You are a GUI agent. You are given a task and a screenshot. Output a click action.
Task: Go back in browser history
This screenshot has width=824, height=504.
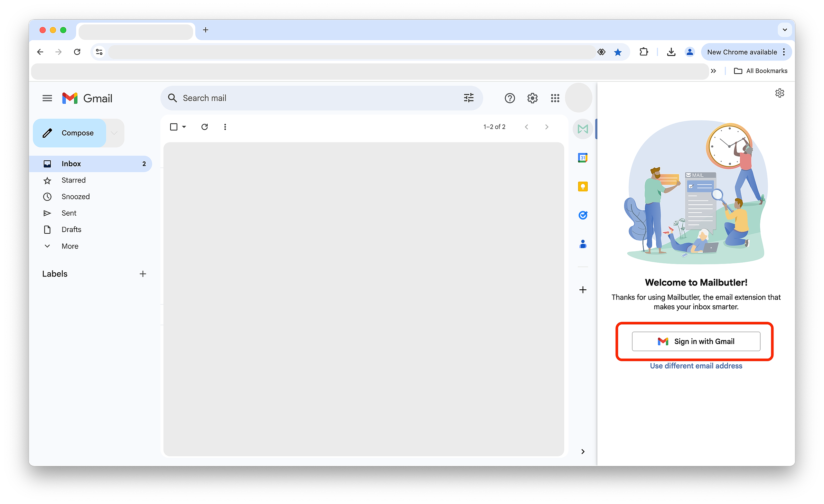tap(40, 52)
